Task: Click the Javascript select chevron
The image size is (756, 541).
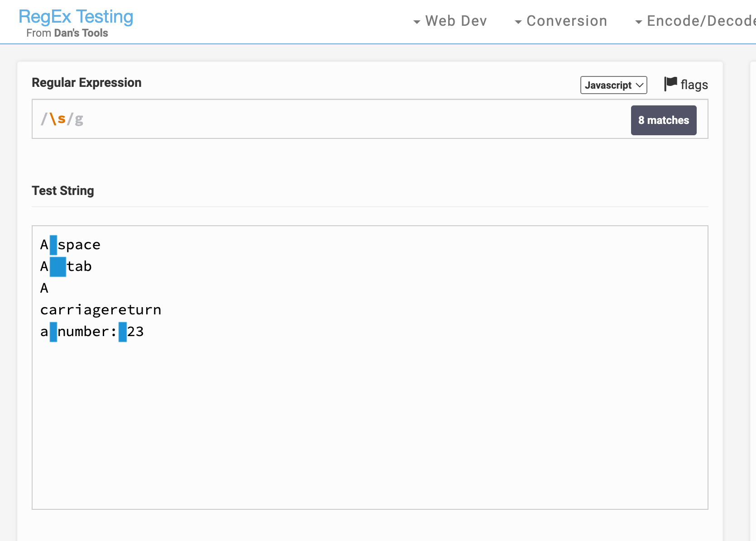Action: tap(640, 85)
